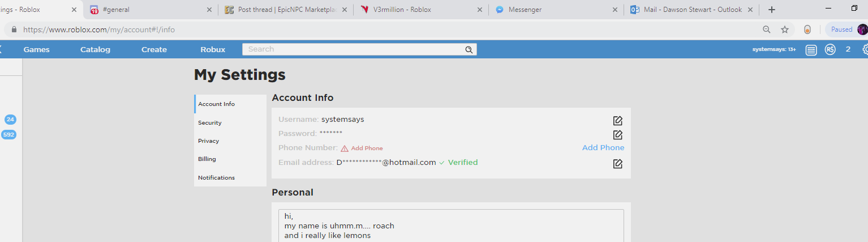This screenshot has height=242, width=868.
Task: Click the 24 notification badge in sidebar
Action: tap(10, 120)
